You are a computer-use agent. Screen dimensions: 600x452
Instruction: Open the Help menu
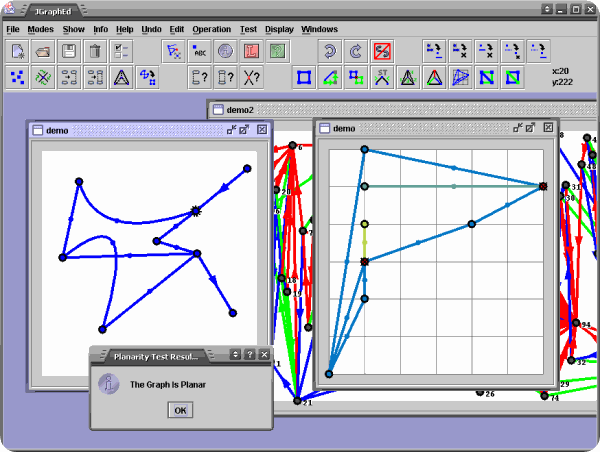[x=125, y=29]
